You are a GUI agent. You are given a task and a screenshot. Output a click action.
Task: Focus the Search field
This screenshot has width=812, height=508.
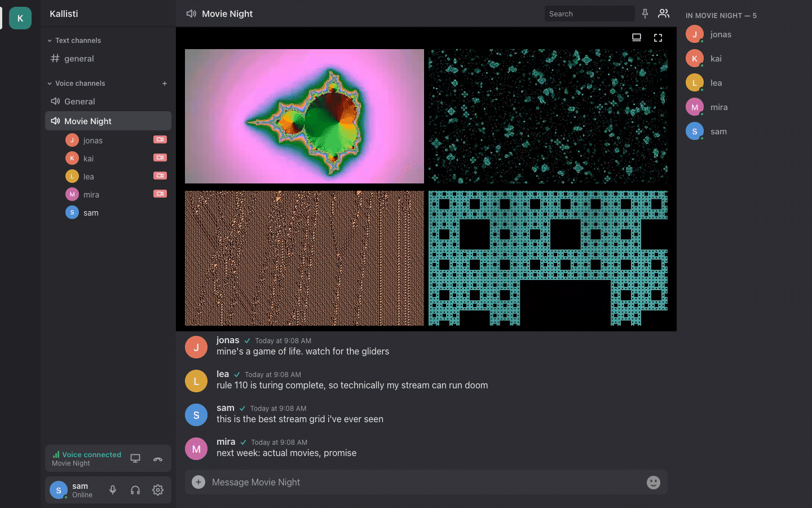tap(590, 14)
